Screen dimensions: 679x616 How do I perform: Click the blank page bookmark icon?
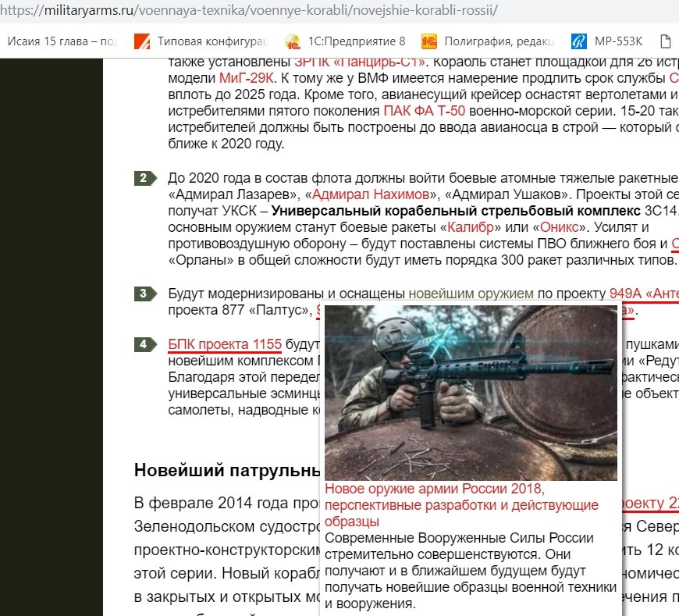(666, 41)
